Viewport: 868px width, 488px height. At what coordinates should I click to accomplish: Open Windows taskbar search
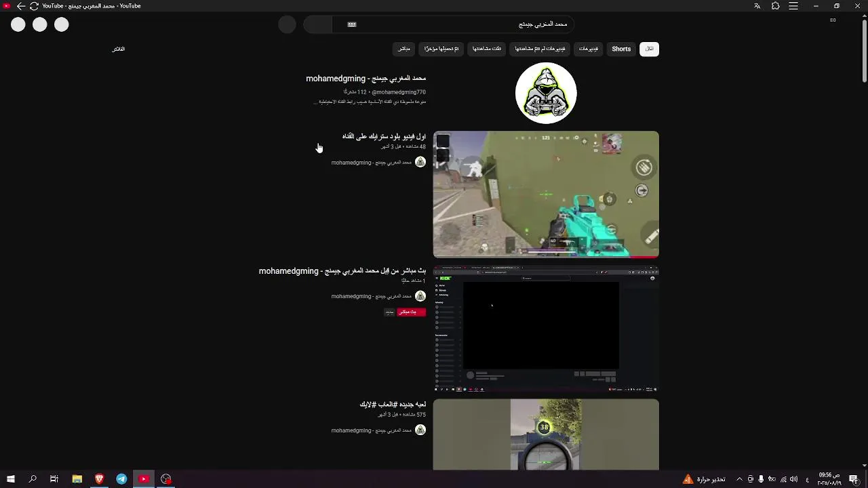33,479
